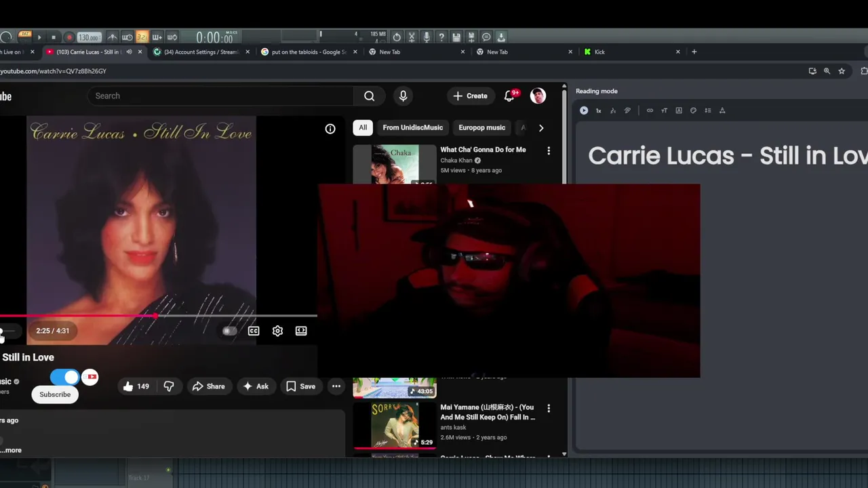Image resolution: width=868 pixels, height=488 pixels.
Task: Select the All filter chip
Action: point(363,127)
